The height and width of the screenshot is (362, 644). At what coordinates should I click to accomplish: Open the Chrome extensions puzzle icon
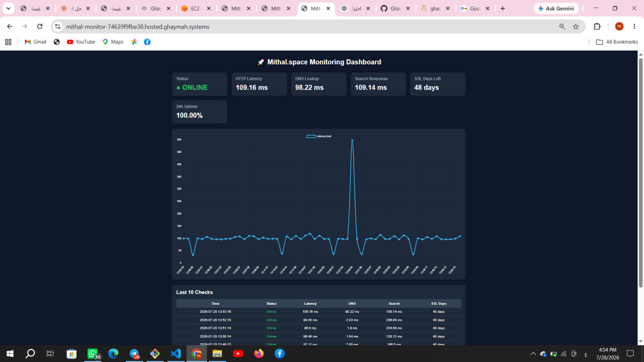click(x=597, y=27)
